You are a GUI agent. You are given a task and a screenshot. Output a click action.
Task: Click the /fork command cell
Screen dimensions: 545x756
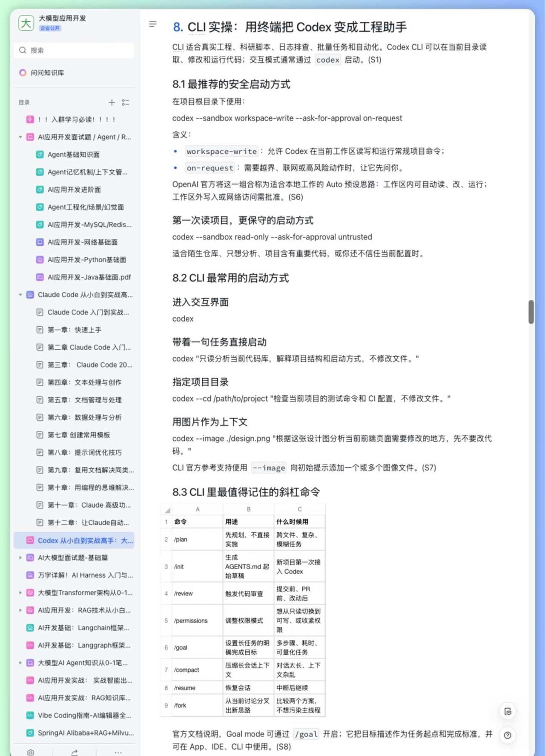click(197, 705)
